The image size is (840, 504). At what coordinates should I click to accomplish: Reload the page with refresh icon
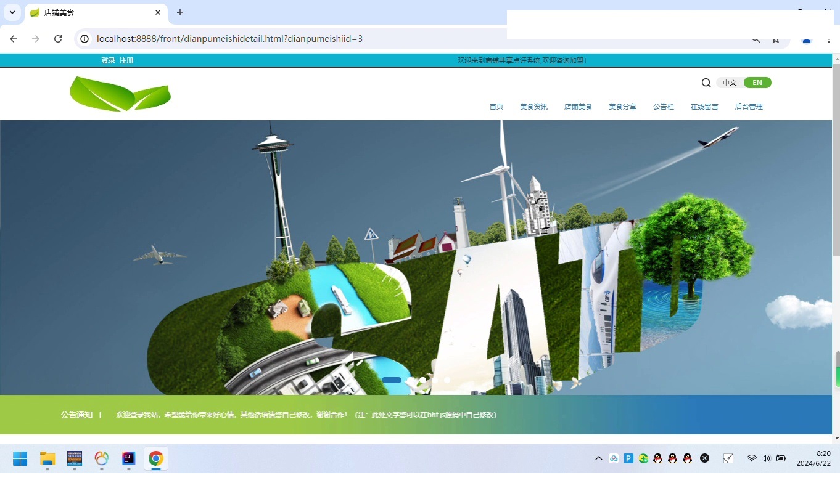58,39
